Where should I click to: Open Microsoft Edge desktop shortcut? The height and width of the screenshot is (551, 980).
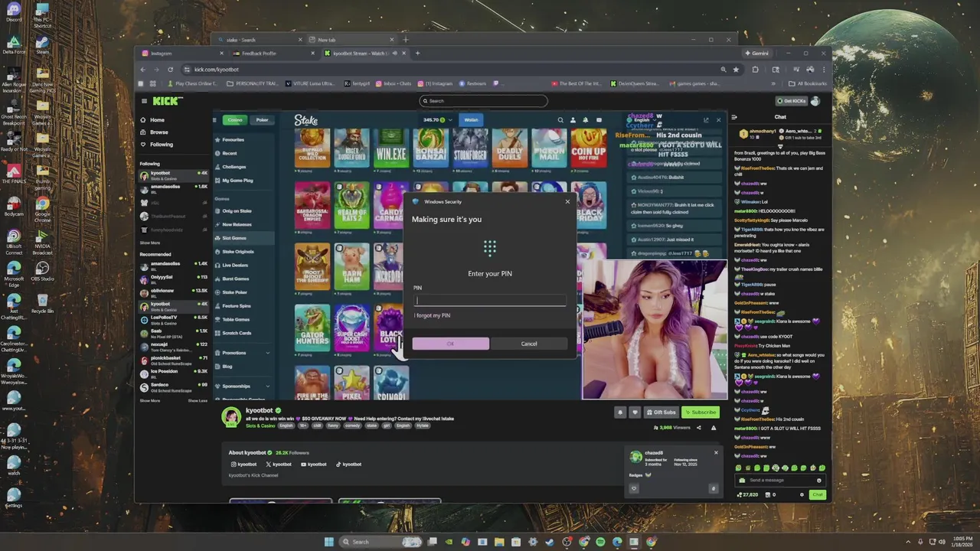click(x=14, y=273)
